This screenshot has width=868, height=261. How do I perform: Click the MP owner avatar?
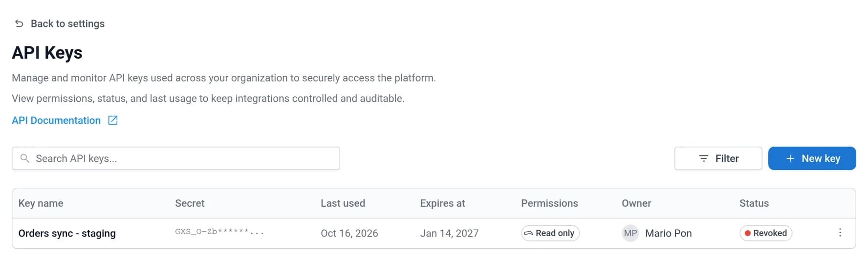630,233
